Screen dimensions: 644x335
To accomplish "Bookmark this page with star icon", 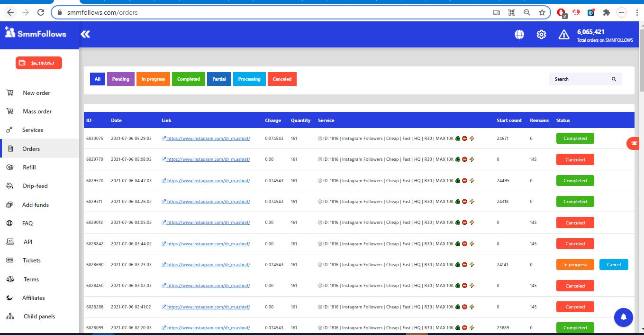I will coord(542,12).
